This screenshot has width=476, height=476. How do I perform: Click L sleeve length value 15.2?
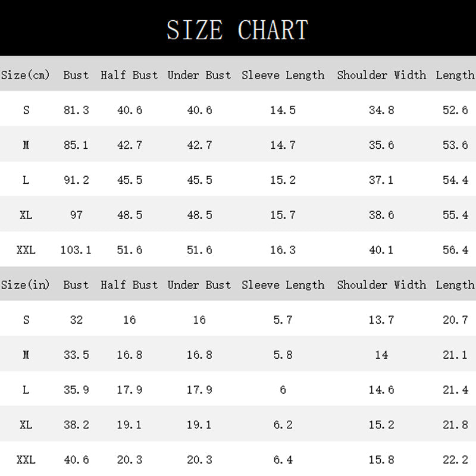(x=283, y=180)
